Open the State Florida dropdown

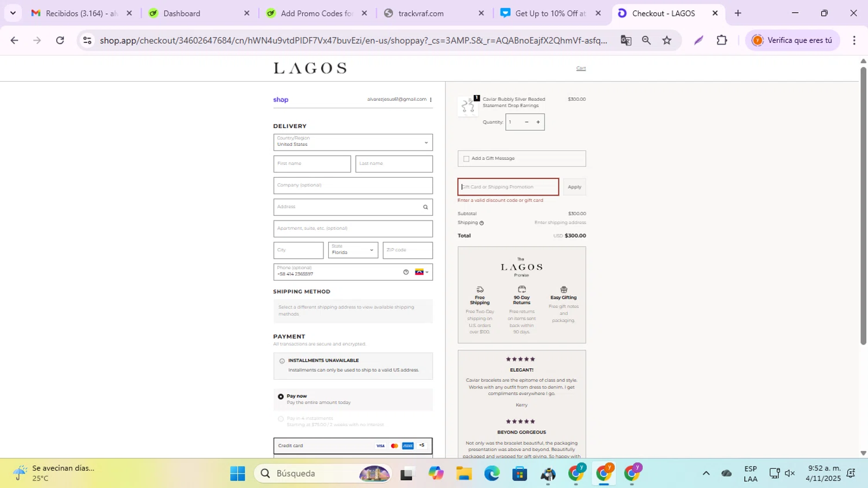353,250
